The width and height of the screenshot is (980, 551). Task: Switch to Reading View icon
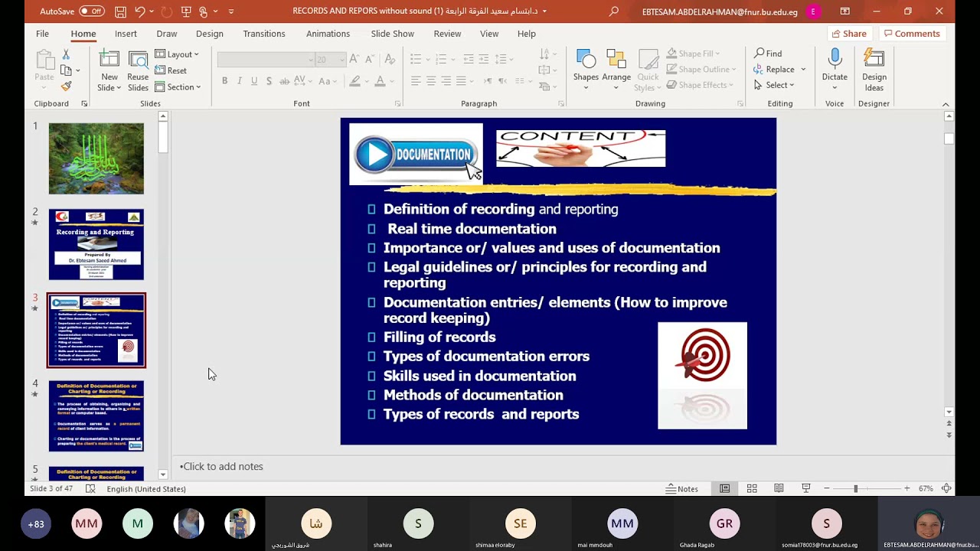[x=779, y=489]
